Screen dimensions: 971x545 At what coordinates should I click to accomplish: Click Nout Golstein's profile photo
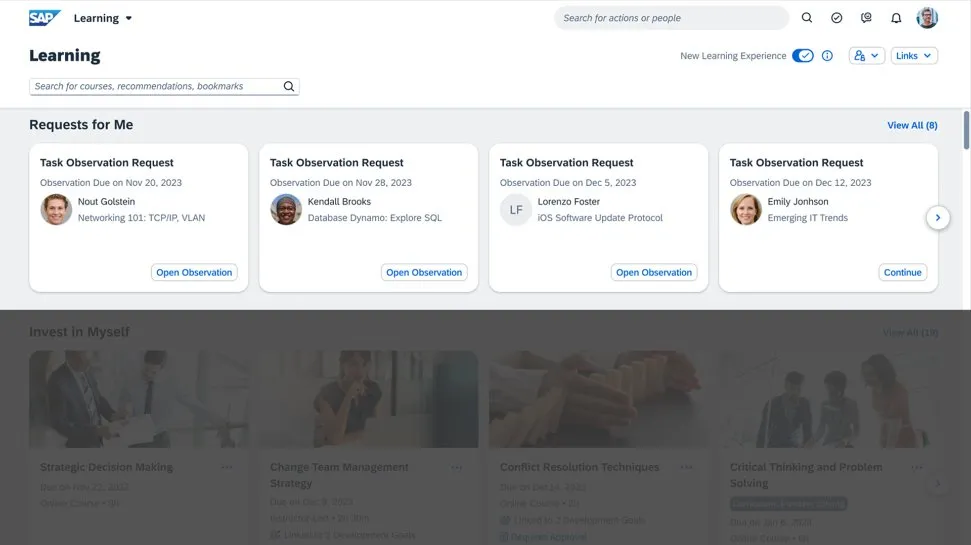point(56,210)
